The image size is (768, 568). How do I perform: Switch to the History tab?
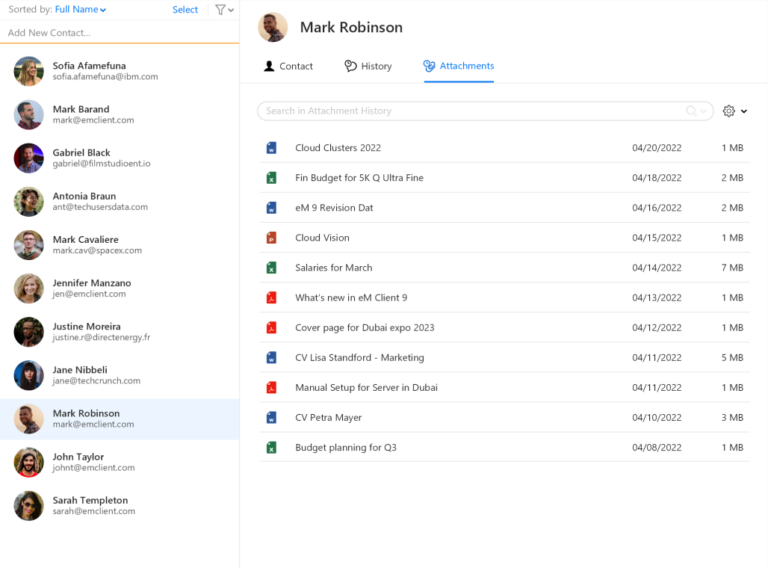(368, 66)
